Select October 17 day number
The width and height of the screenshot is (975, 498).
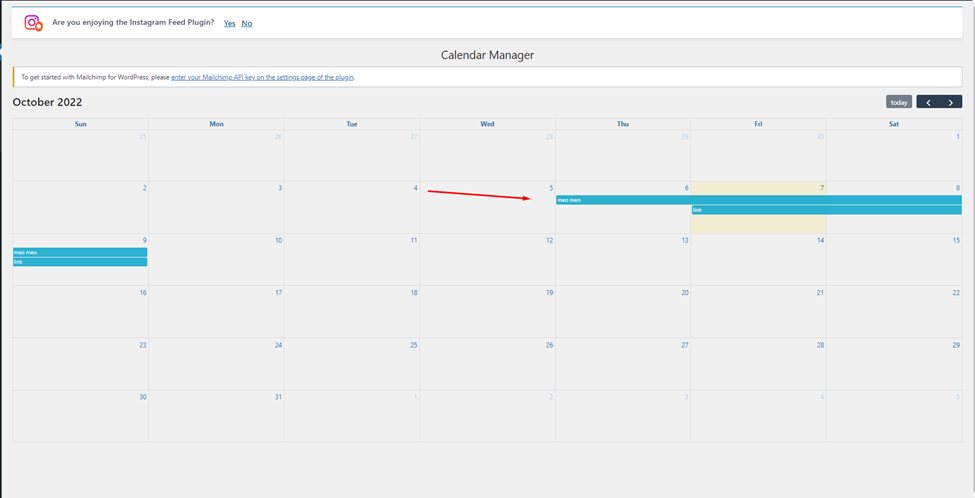coord(279,292)
